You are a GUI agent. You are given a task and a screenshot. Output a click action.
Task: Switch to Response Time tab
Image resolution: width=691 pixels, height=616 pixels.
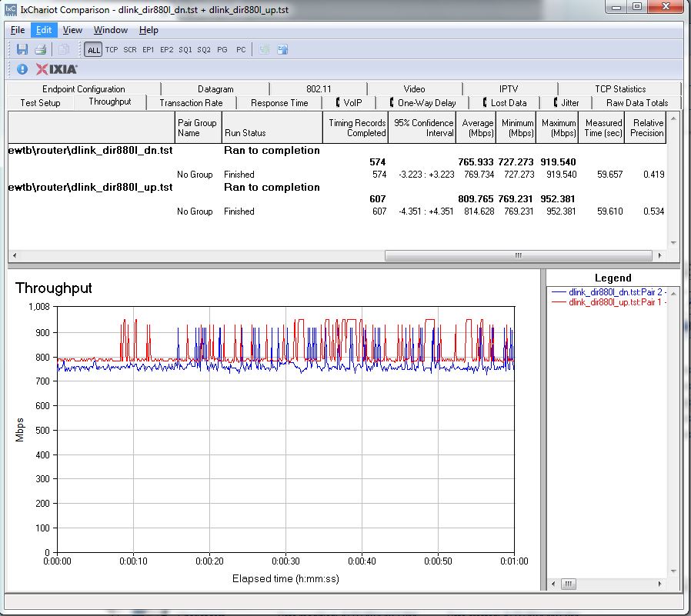click(279, 103)
